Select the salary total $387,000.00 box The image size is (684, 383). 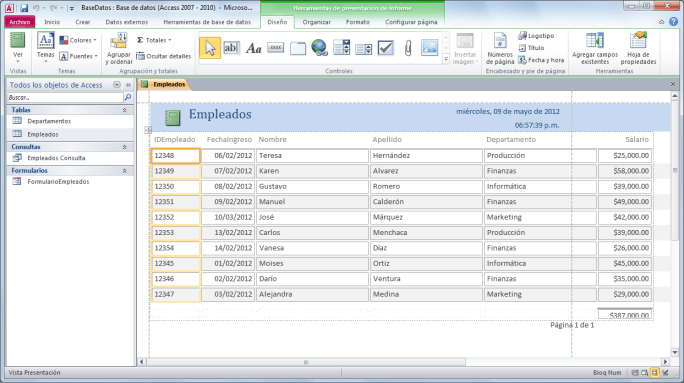click(625, 314)
